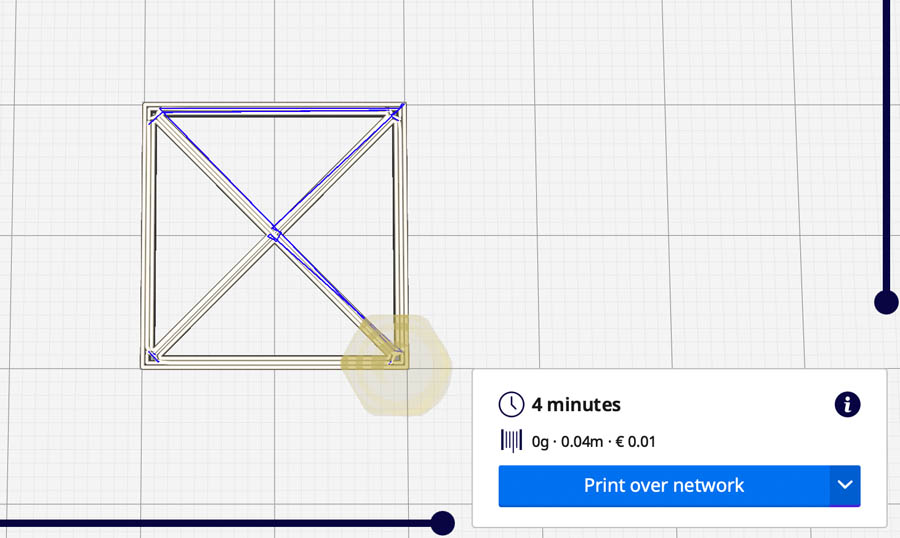Screen dimensions: 900x538
Task: Click the yellow nozzle preview on the model
Action: (x=397, y=365)
